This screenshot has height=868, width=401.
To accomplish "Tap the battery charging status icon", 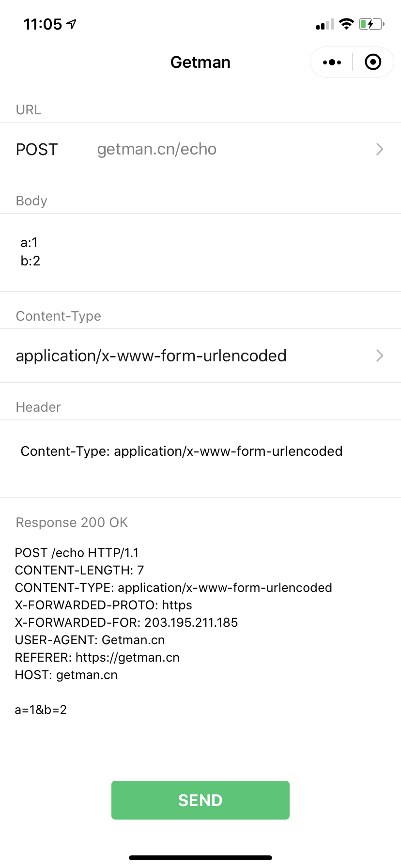I will coord(371,24).
